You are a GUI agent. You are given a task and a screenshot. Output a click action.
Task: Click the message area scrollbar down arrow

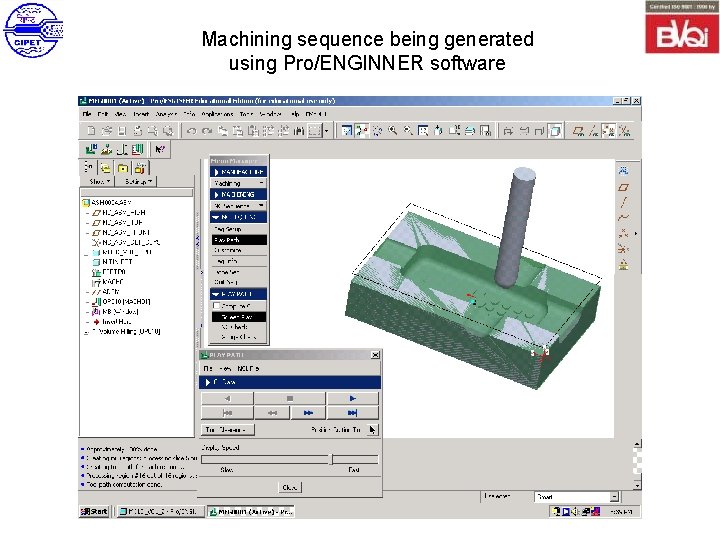tap(637, 485)
